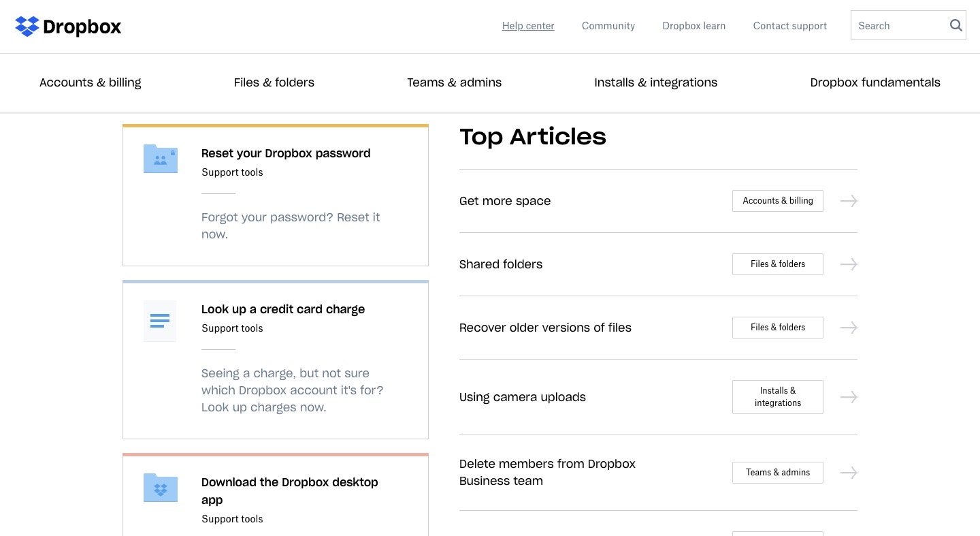
Task: Click the search magnifying glass icon
Action: tap(955, 26)
